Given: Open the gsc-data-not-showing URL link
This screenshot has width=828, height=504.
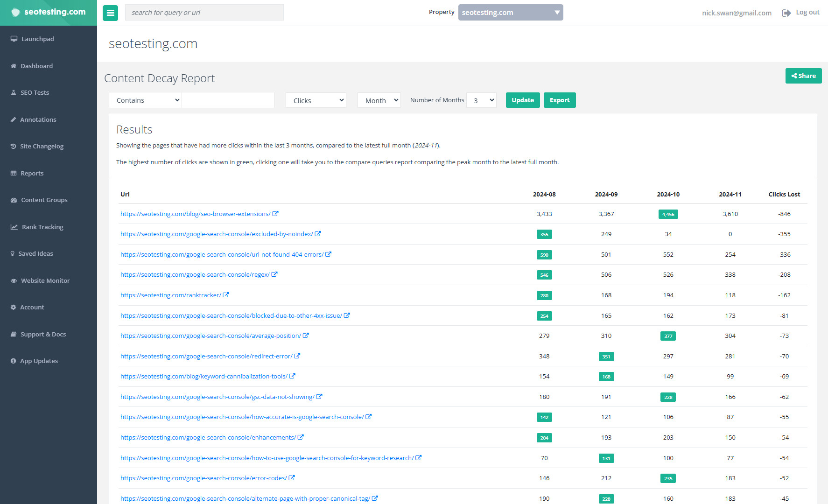Looking at the screenshot, I should coord(218,397).
